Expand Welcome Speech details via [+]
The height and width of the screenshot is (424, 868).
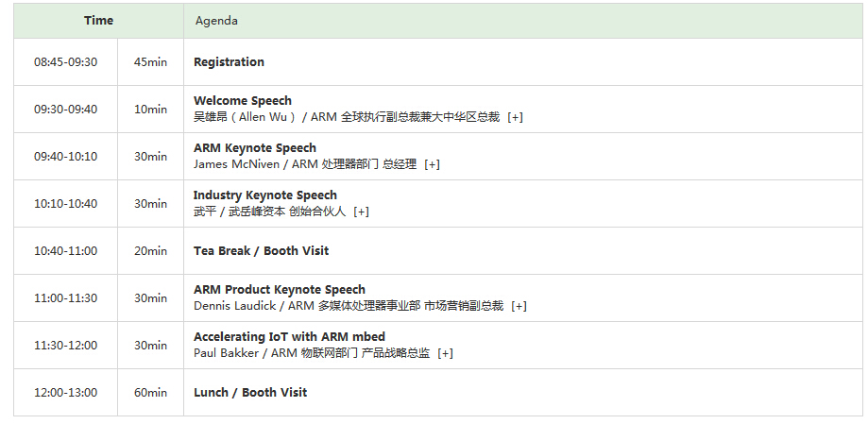pos(516,117)
